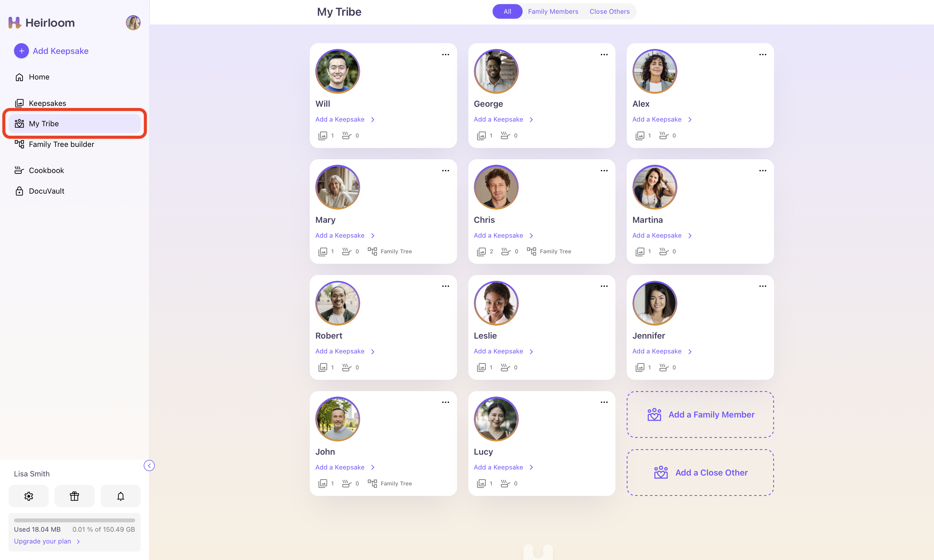Viewport: 934px width, 560px height.
Task: Collapse the sidebar with the arrow button
Action: [149, 466]
